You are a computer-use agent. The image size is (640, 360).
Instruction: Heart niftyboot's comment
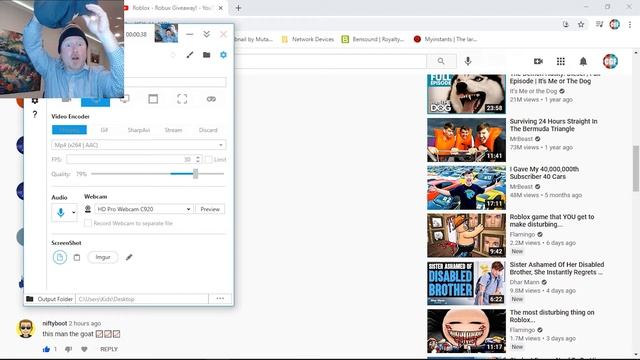[84, 349]
